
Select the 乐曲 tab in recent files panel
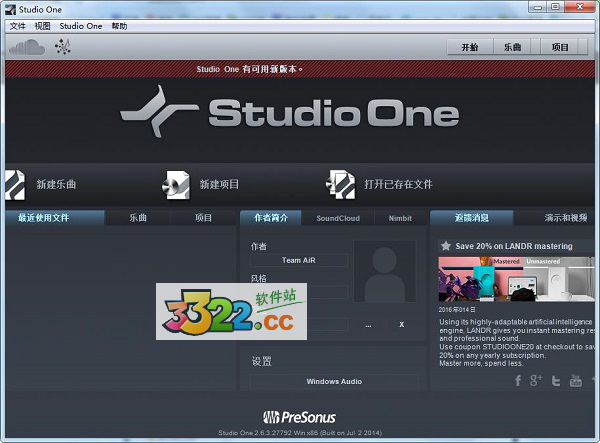(138, 218)
